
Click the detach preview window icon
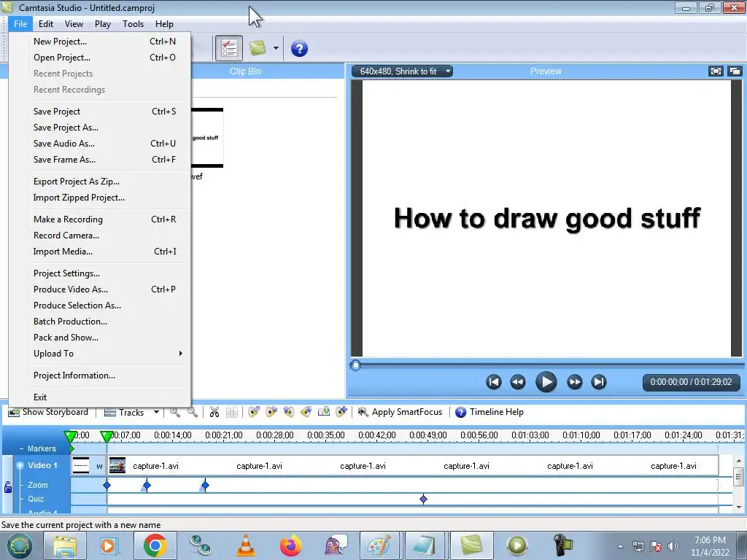735,71
